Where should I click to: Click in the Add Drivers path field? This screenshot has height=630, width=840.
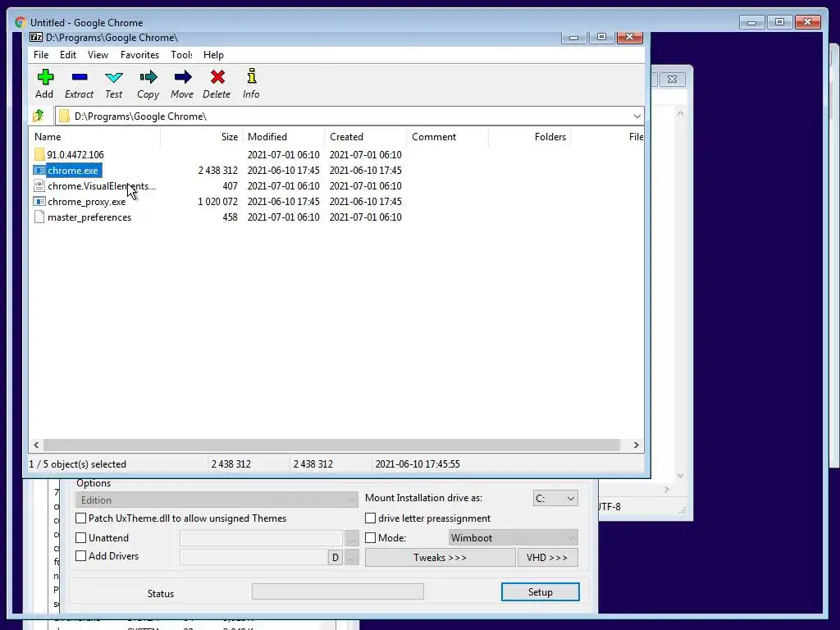[253, 557]
